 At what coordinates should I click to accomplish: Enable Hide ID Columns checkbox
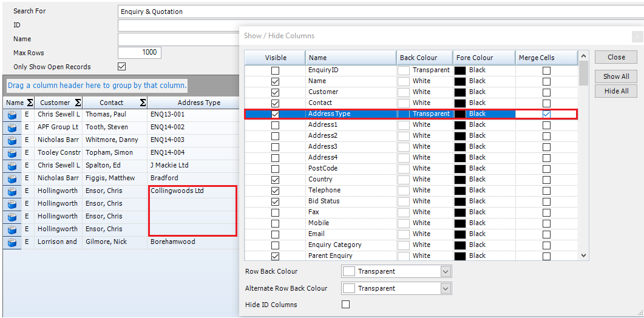(346, 305)
